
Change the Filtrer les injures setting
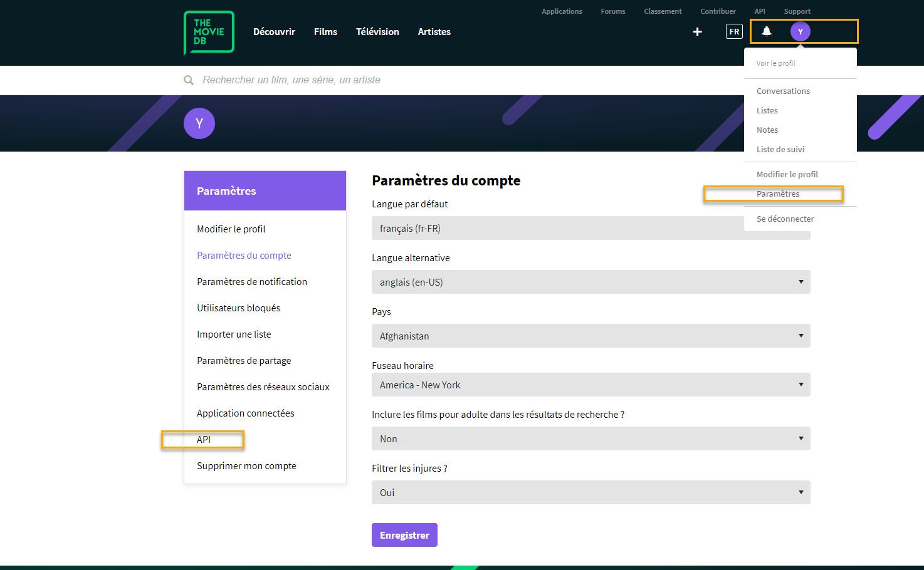(x=590, y=492)
